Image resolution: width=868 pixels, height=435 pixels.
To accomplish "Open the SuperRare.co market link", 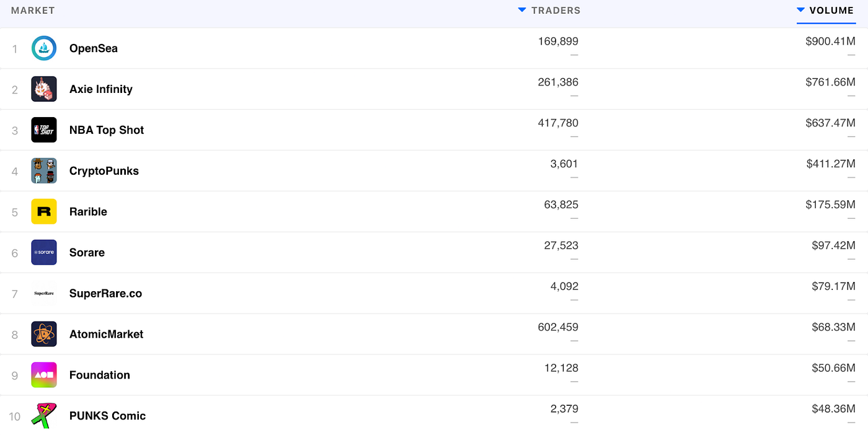I will click(105, 294).
